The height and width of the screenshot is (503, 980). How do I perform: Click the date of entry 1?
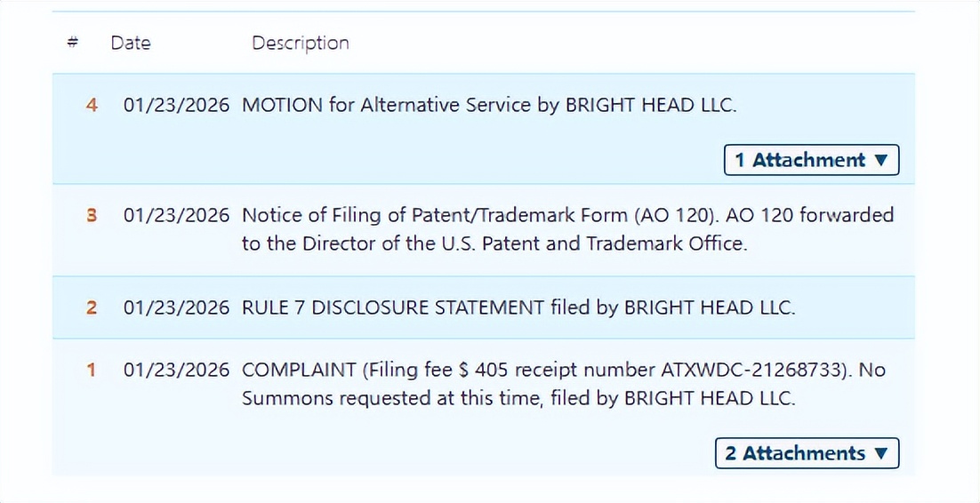coord(176,370)
